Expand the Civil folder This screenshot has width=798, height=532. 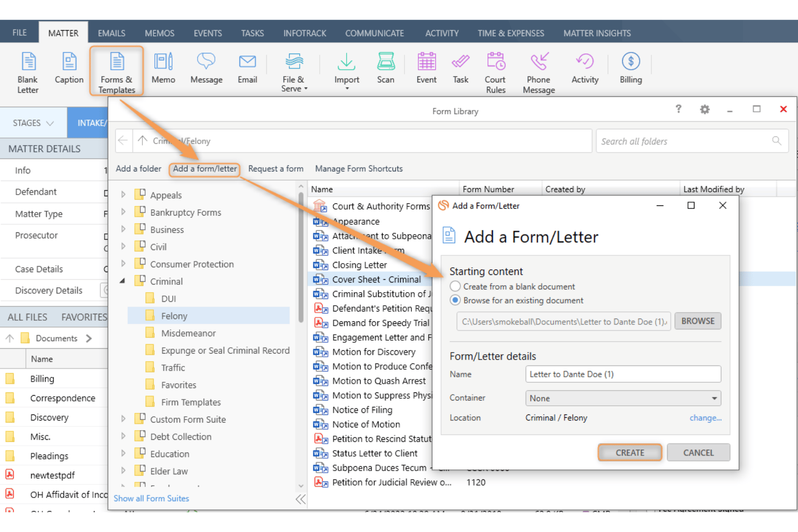click(123, 246)
